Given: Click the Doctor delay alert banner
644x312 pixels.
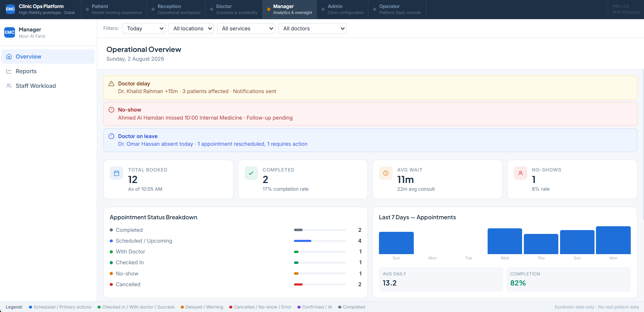Looking at the screenshot, I should (370, 87).
